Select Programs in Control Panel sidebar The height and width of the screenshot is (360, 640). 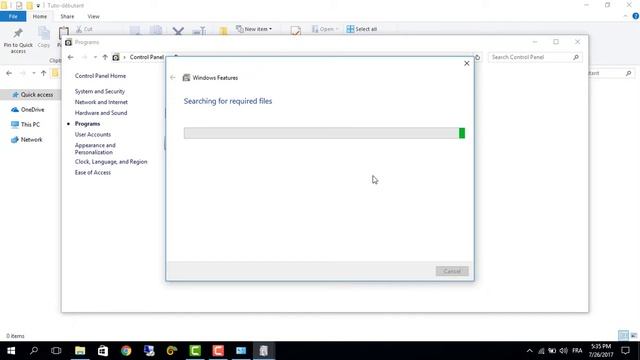87,124
